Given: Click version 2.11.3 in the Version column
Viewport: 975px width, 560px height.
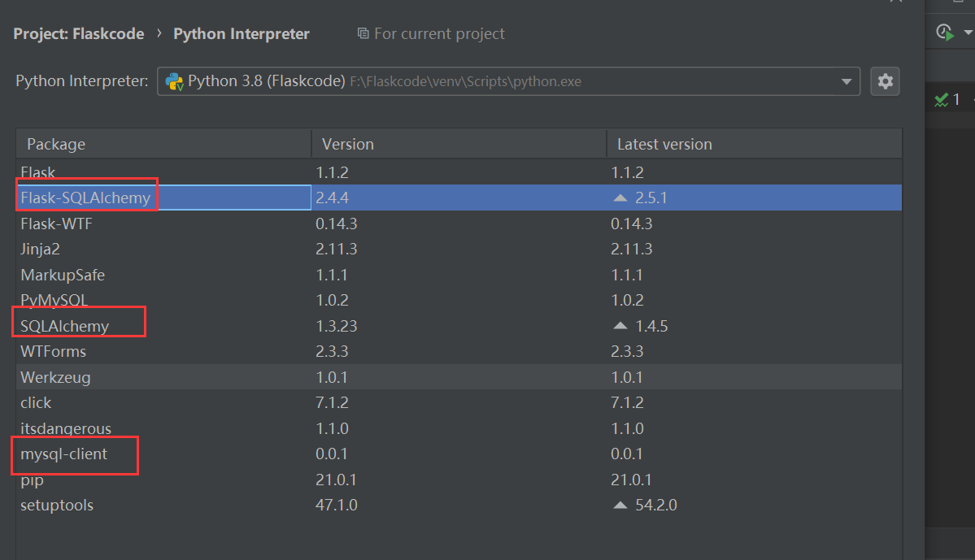Looking at the screenshot, I should pos(337,249).
